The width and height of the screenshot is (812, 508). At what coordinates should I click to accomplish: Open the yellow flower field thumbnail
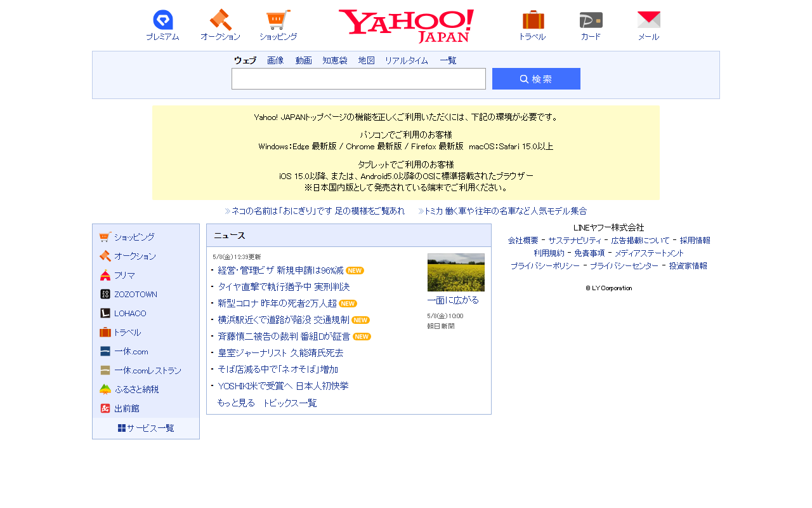(x=456, y=272)
